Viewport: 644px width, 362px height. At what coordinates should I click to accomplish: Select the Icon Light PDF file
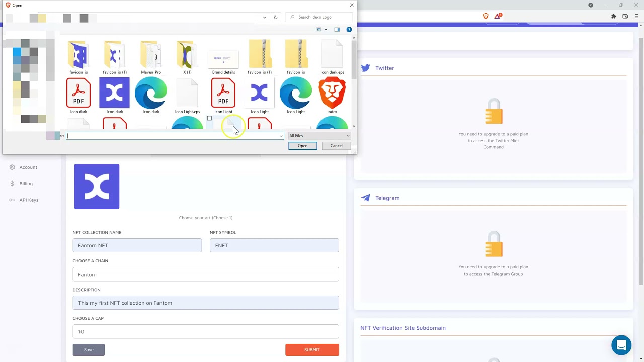pyautogui.click(x=223, y=97)
